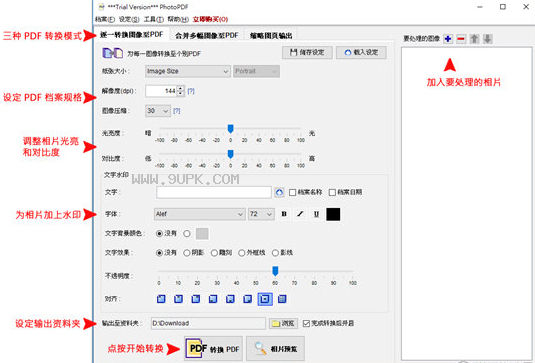535x363 pixels.
Task: Click the brightness slider handle
Action: click(x=231, y=129)
